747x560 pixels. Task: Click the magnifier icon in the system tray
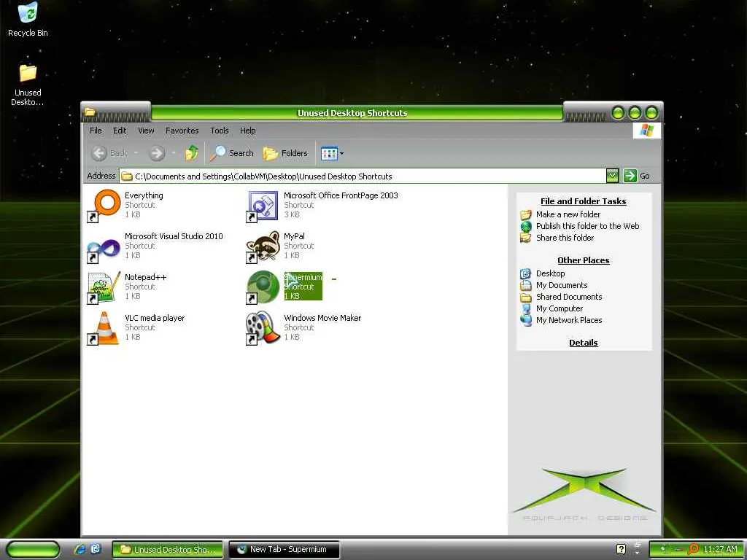[x=693, y=549]
